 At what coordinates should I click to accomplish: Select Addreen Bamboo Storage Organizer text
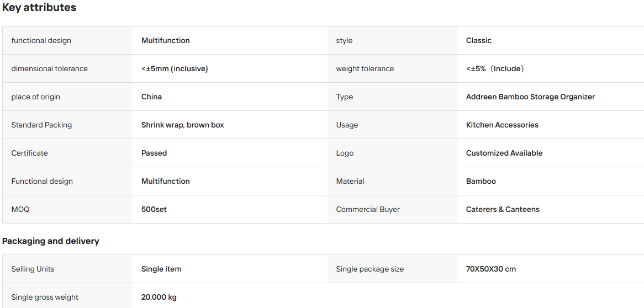tap(530, 97)
